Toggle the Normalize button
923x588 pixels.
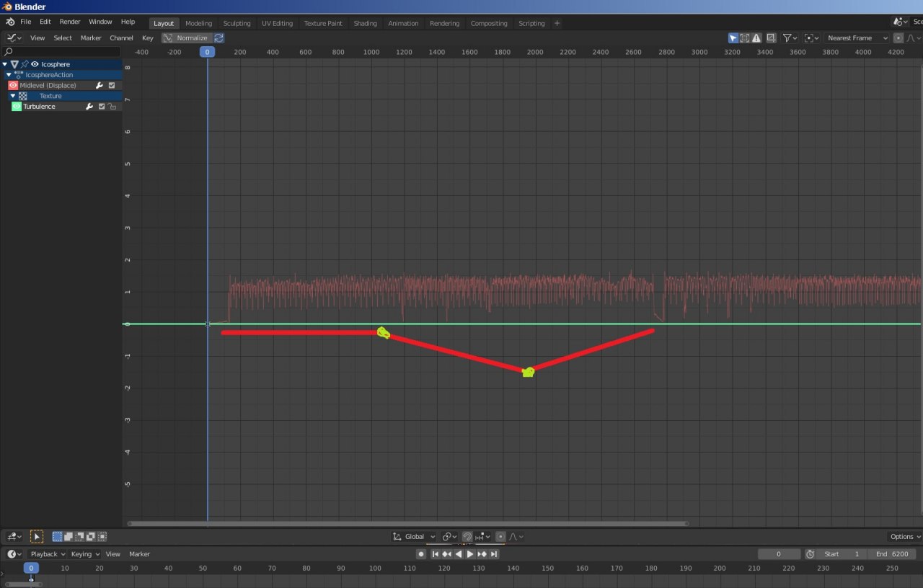[x=186, y=38]
